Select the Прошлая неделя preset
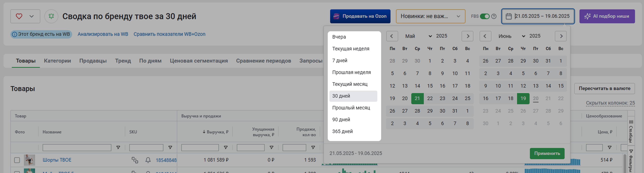This screenshot has height=173, width=644. (353, 72)
